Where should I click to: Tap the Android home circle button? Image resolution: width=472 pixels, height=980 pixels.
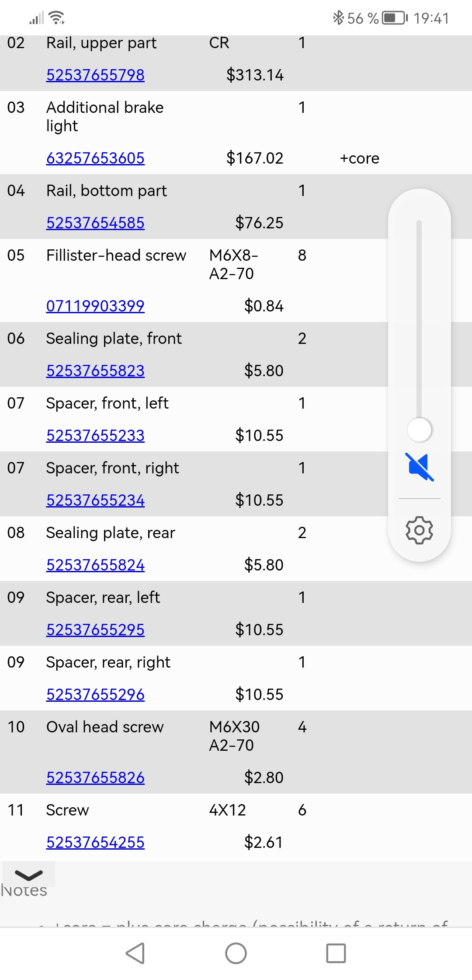[236, 953]
